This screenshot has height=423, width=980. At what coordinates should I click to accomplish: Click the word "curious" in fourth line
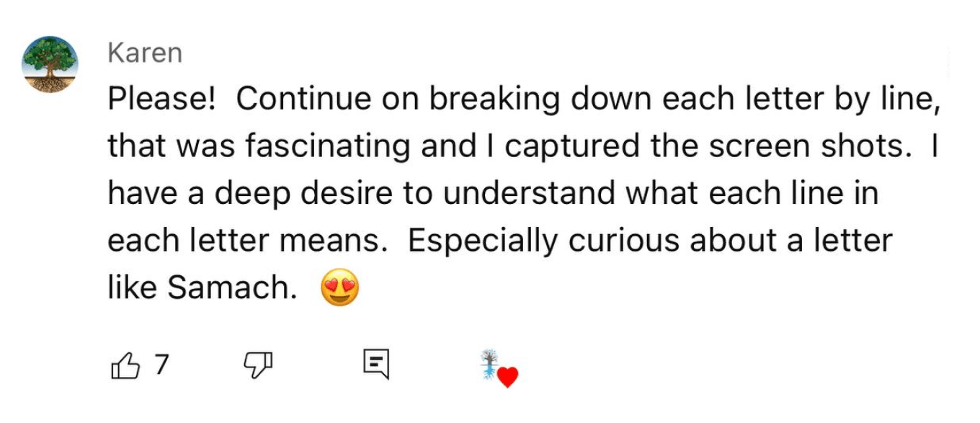pos(625,241)
